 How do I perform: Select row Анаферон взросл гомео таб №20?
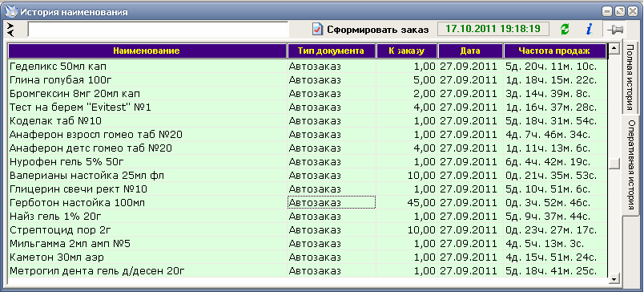(308, 135)
